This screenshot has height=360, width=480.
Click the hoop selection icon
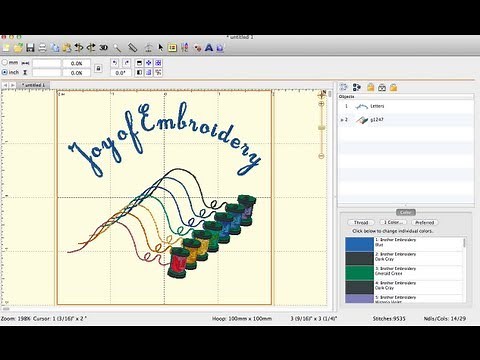(148, 48)
